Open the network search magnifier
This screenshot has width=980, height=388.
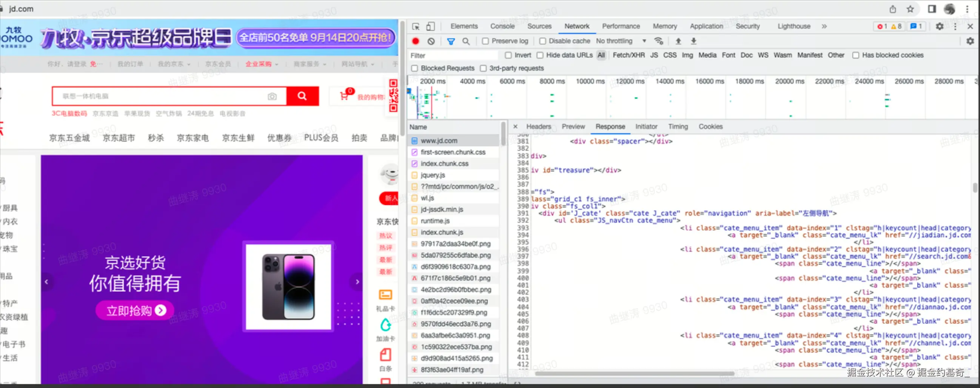466,41
